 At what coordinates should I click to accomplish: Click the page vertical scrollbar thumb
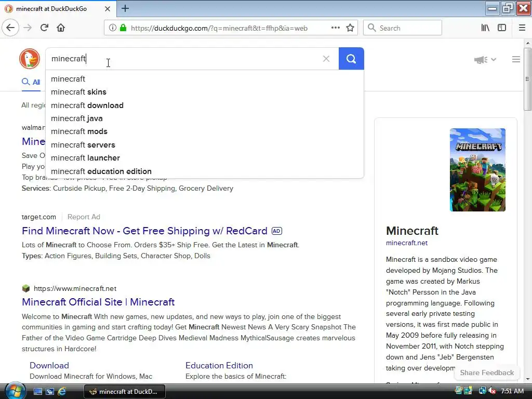[527, 79]
